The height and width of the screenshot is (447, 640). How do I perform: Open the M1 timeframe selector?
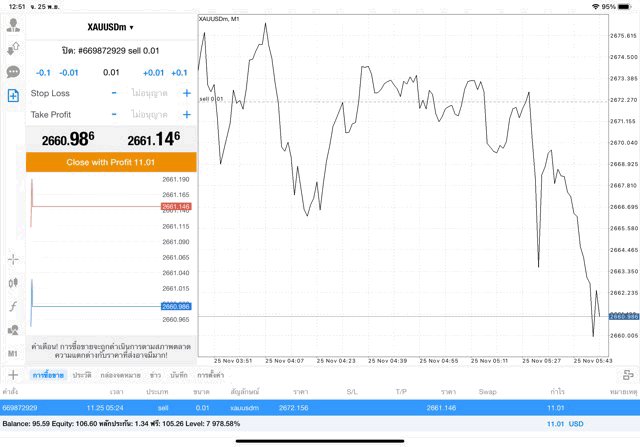13,353
